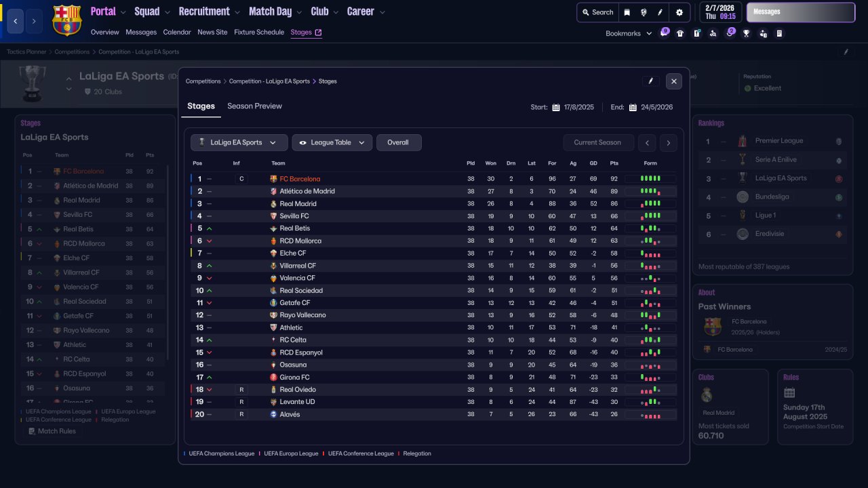Open the shortcut icon with badge 2

click(730, 33)
